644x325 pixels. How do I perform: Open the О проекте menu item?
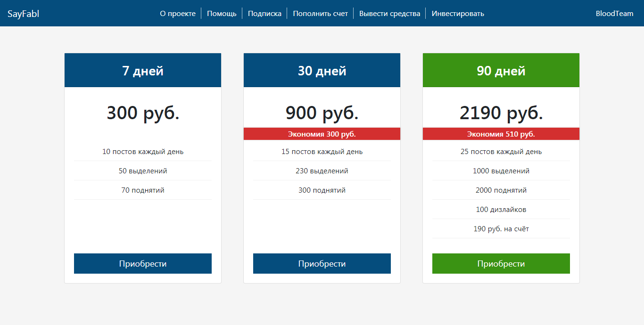178,14
